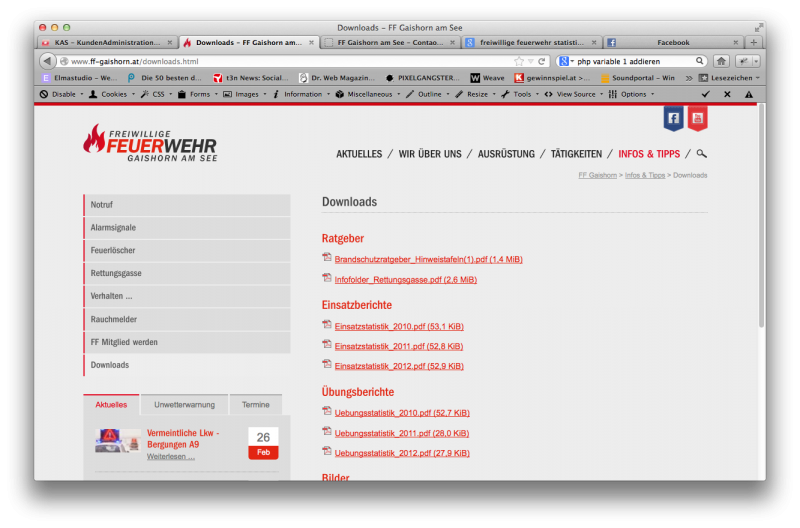Click the Freiwillige Feuerwehr Gaishorn logo
This screenshot has height=528, width=800.
tap(150, 143)
